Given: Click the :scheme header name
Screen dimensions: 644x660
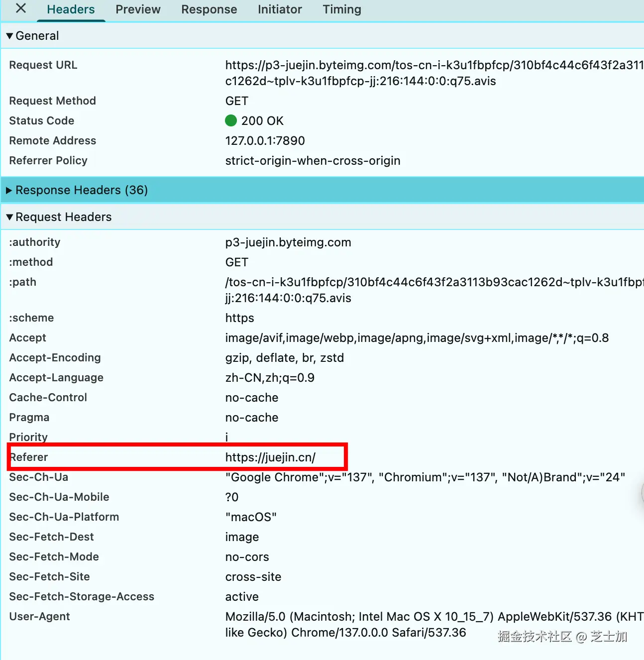Looking at the screenshot, I should point(31,318).
